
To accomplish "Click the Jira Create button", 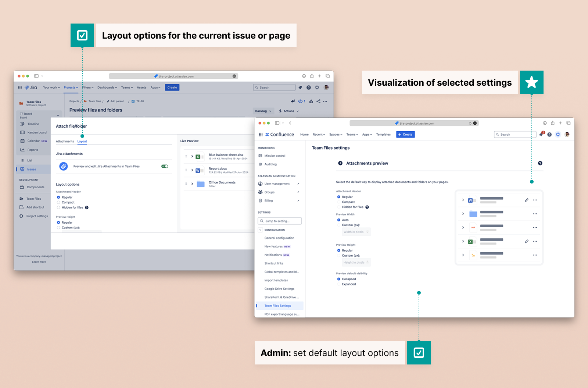I will click(172, 88).
